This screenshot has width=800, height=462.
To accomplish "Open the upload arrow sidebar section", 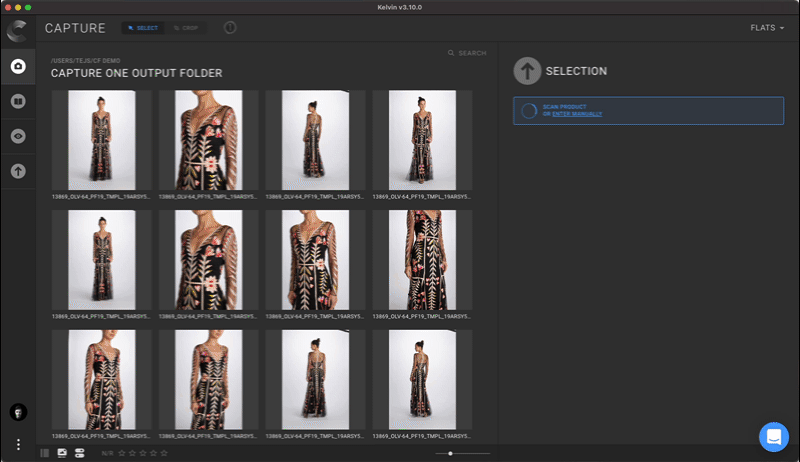I will point(18,171).
